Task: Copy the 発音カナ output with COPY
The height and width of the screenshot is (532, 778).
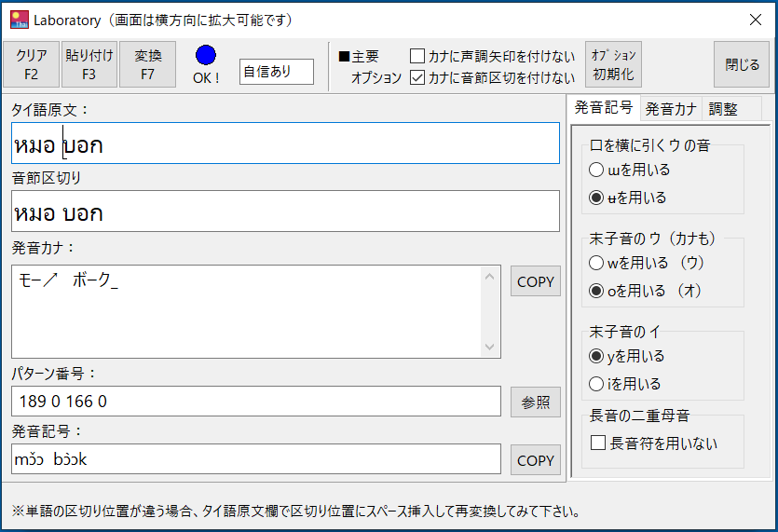Action: coord(536,281)
